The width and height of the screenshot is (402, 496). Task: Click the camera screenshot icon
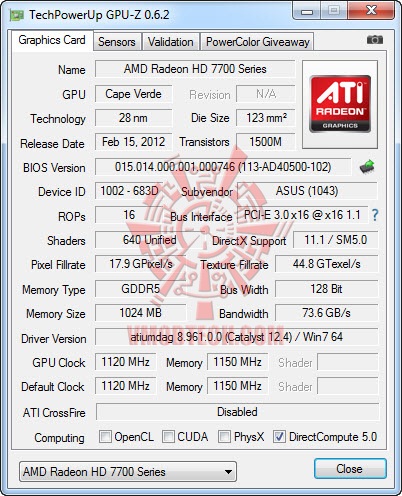point(375,40)
